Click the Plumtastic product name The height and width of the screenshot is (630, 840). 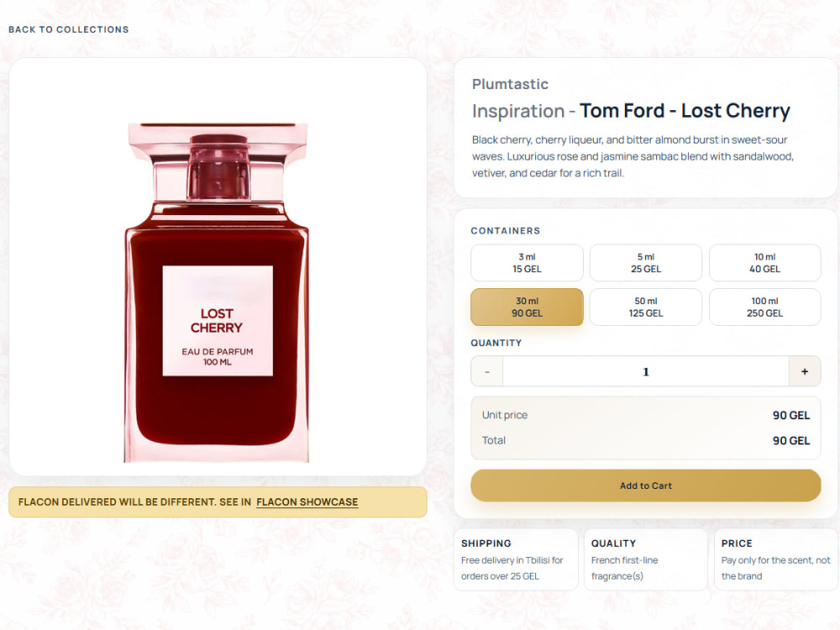[x=510, y=84]
